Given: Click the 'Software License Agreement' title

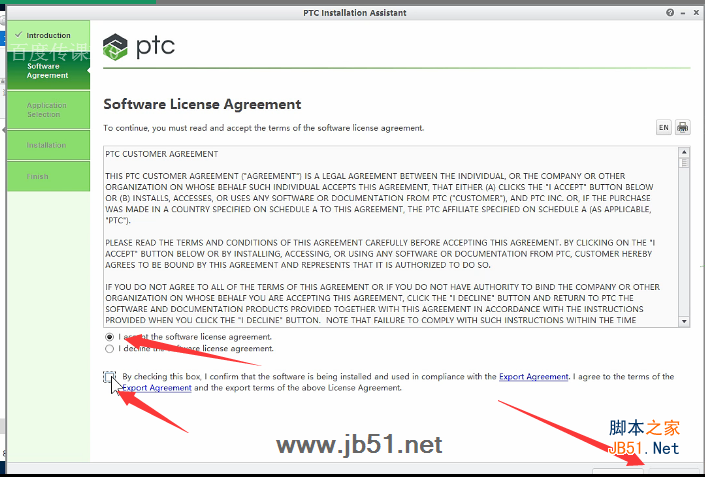Looking at the screenshot, I should [202, 104].
